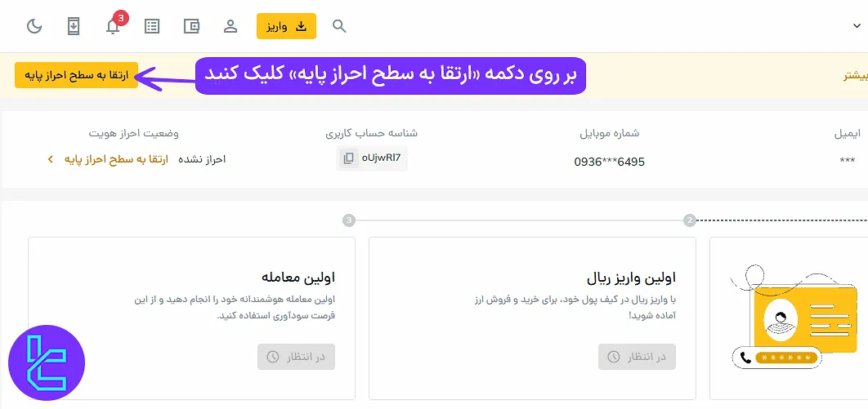Click در انتظار button under اولین واریز ریال
Screen dimensions: 868x409
tap(637, 357)
